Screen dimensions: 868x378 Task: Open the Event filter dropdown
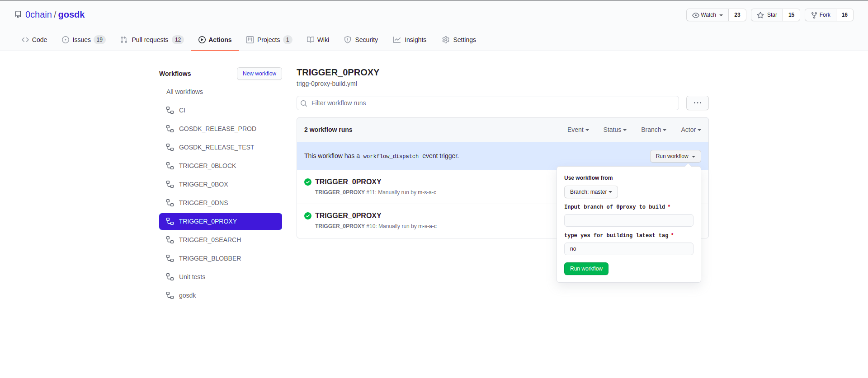click(x=578, y=130)
